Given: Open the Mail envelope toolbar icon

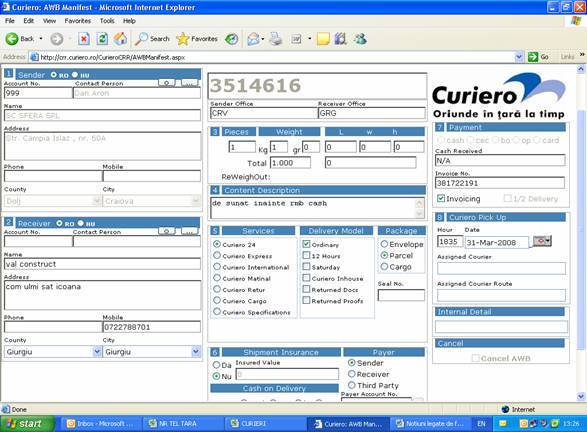Looking at the screenshot, I should (x=253, y=39).
